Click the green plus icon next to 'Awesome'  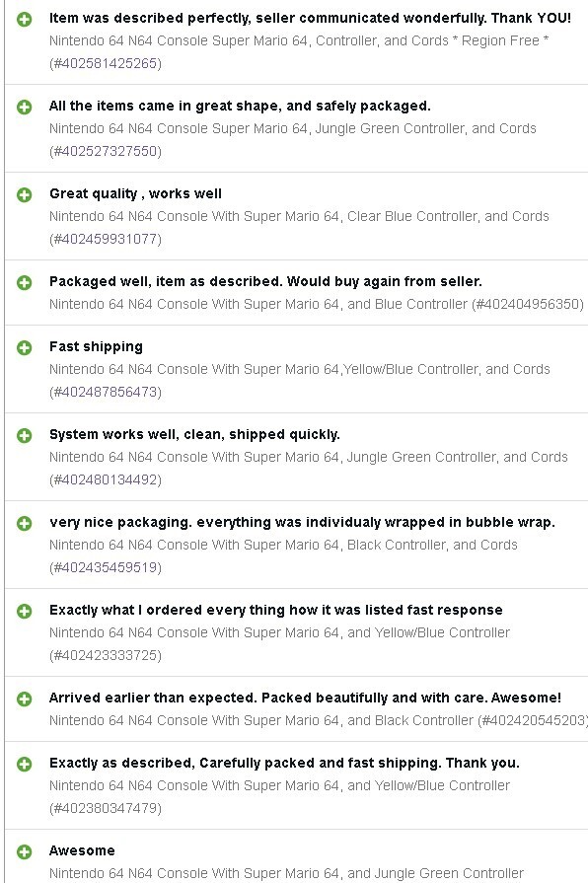tap(25, 851)
